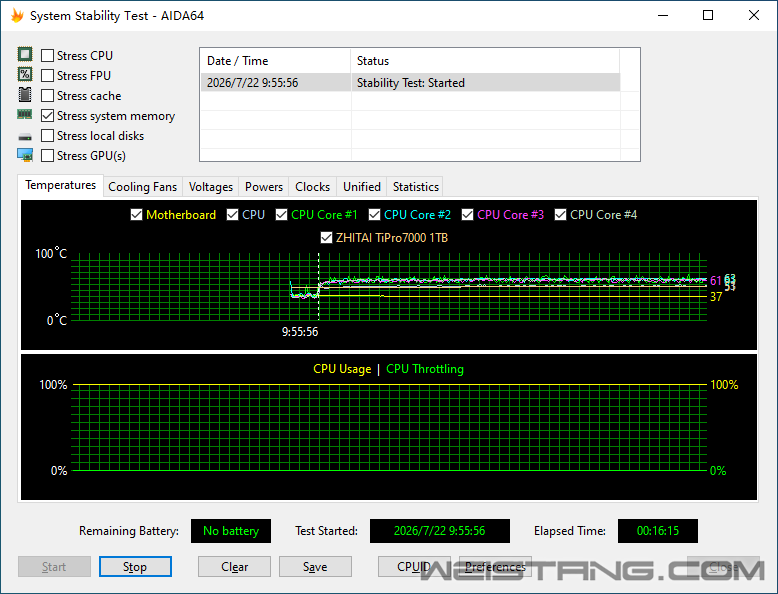Switch to the Cooling Fans tab
The image size is (778, 594).
click(142, 187)
